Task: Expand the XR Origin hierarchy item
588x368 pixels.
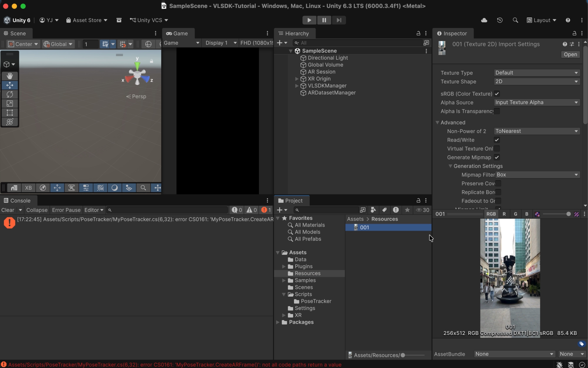Action: coord(297,79)
